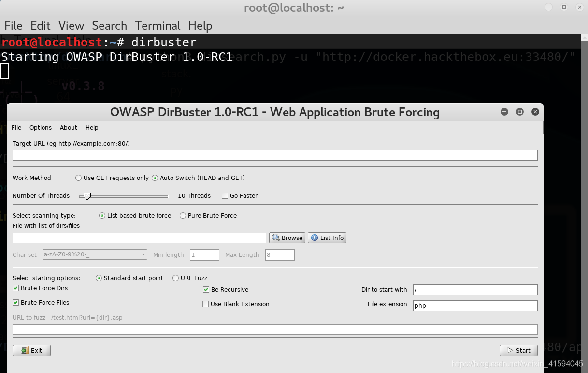The height and width of the screenshot is (373, 588).
Task: Open the terminal Terminal menu
Action: click(x=158, y=26)
